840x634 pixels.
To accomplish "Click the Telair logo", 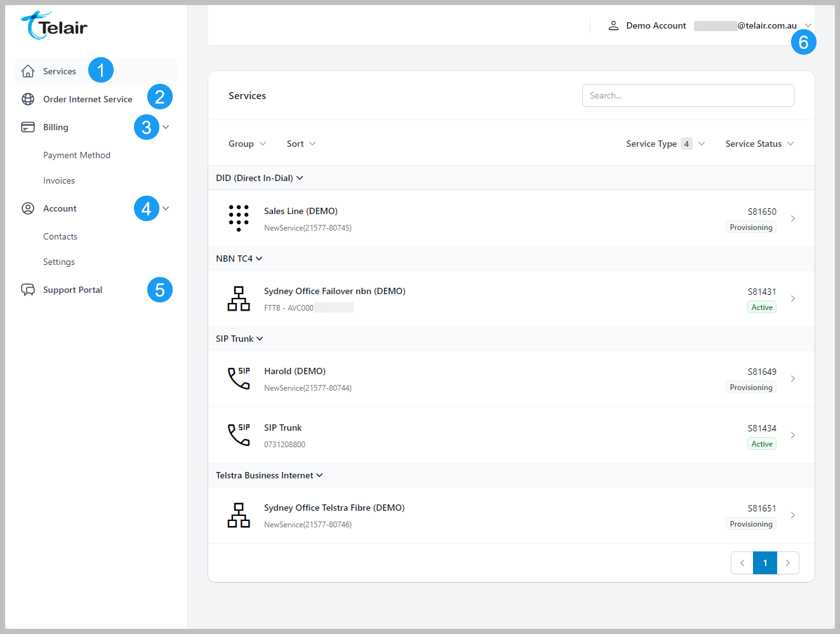I will point(54,25).
